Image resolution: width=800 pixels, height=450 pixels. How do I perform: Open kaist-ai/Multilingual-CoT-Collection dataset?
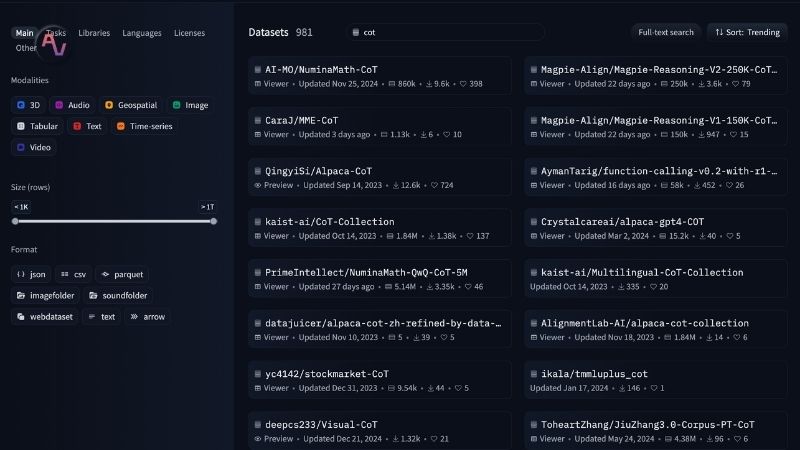656,279
